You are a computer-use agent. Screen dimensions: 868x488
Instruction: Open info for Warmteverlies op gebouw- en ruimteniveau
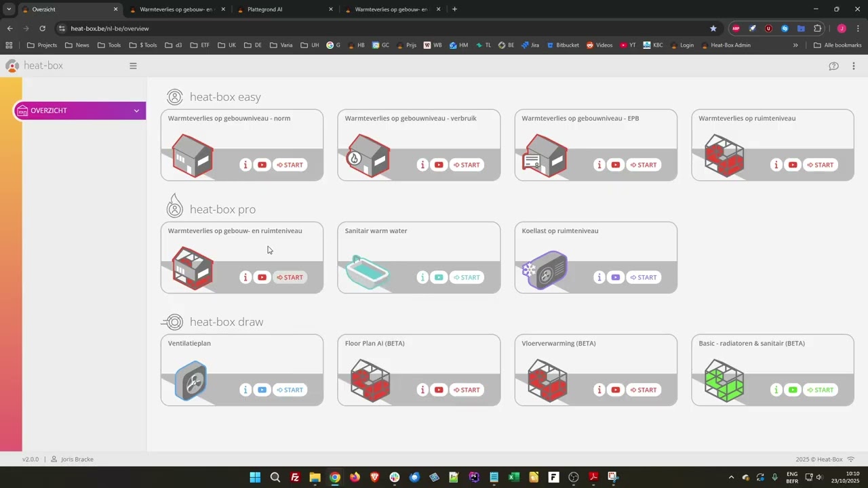click(x=245, y=277)
